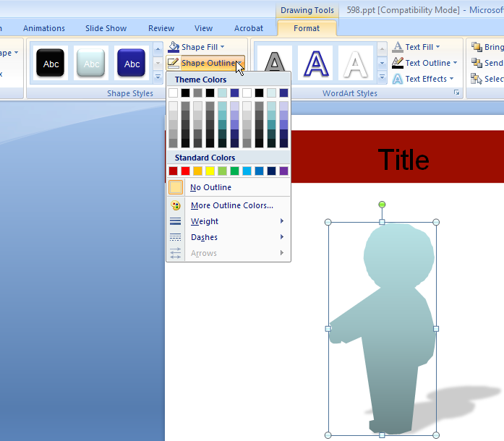504x441 pixels.
Task: Choose No Outline option
Action: pos(210,187)
